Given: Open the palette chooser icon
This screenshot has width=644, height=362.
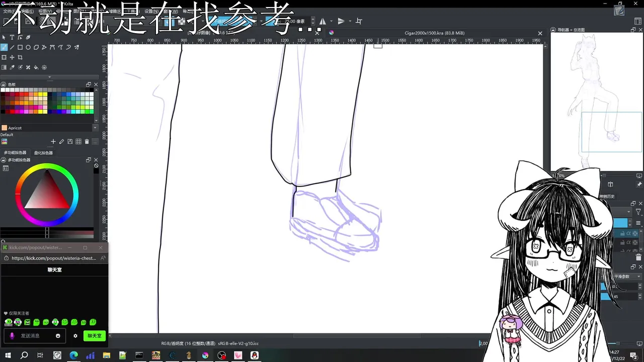Looking at the screenshot, I should (x=4, y=142).
